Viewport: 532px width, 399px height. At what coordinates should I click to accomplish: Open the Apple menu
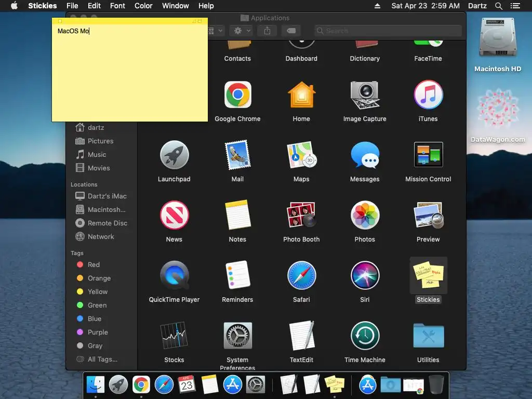14,6
